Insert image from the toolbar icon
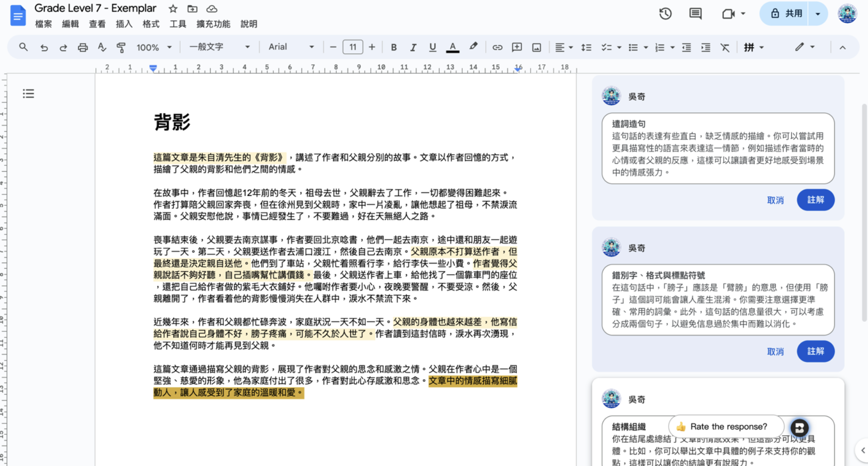 pos(536,47)
